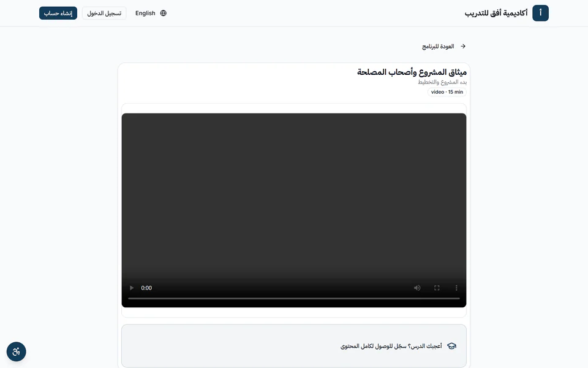The image size is (588, 368).
Task: Enter fullscreen video mode
Action: point(437,288)
